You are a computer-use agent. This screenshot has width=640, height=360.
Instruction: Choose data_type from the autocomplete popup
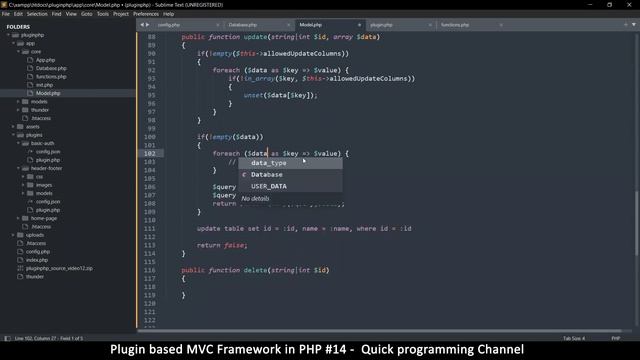(x=290, y=163)
